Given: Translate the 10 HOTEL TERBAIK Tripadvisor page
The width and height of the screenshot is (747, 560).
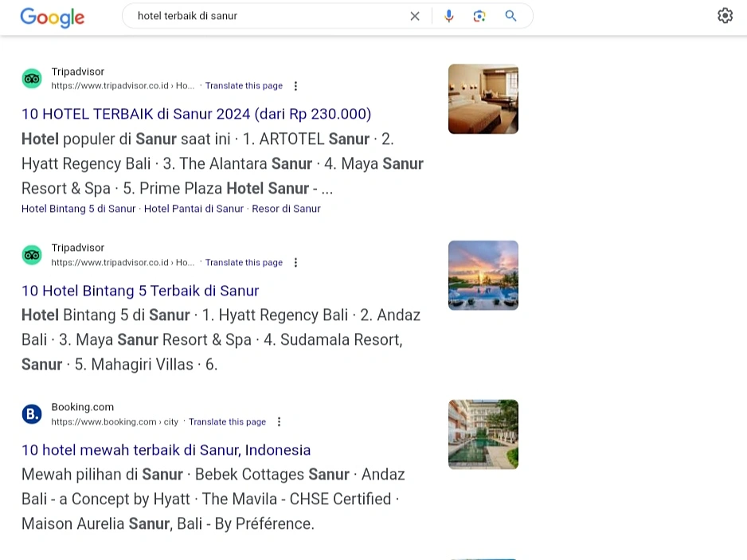Looking at the screenshot, I should tap(244, 86).
